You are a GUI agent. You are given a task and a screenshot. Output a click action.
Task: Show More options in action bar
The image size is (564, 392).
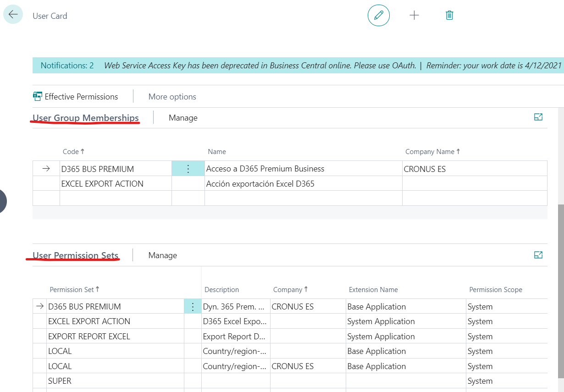172,97
